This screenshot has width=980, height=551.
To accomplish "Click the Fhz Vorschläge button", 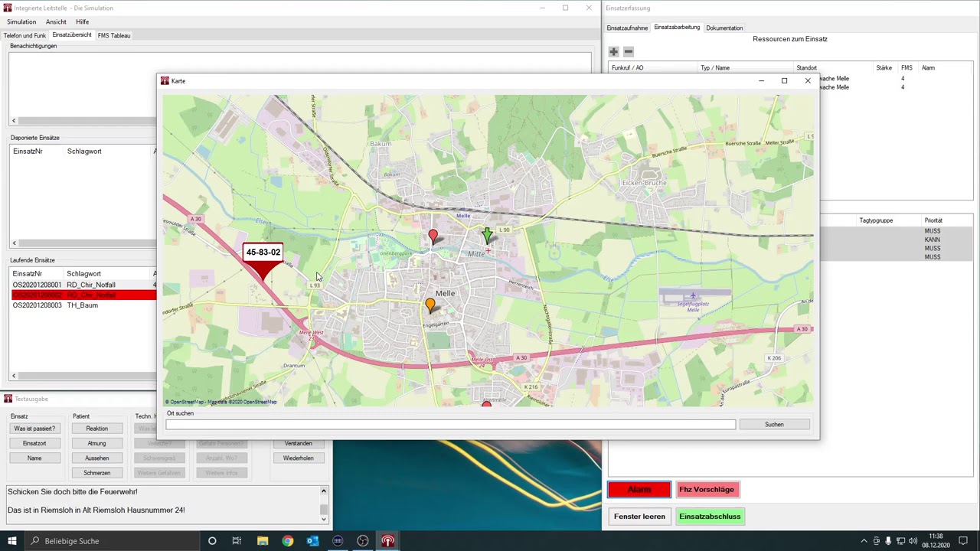I will click(707, 490).
